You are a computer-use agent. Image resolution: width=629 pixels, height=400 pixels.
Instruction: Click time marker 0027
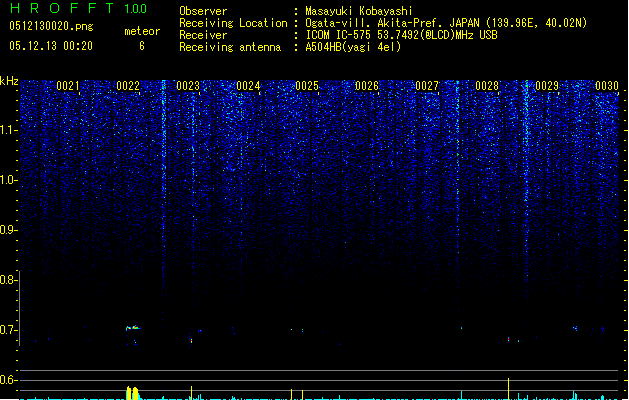(x=427, y=86)
